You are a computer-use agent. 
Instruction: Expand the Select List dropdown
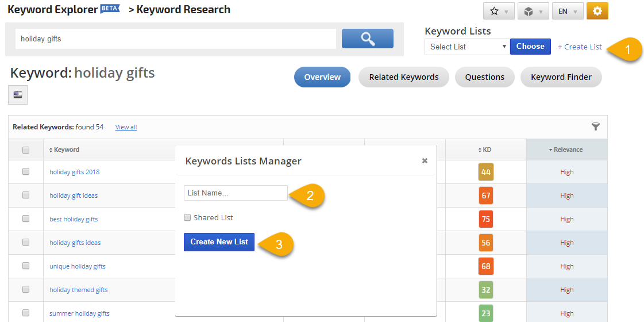click(x=466, y=47)
